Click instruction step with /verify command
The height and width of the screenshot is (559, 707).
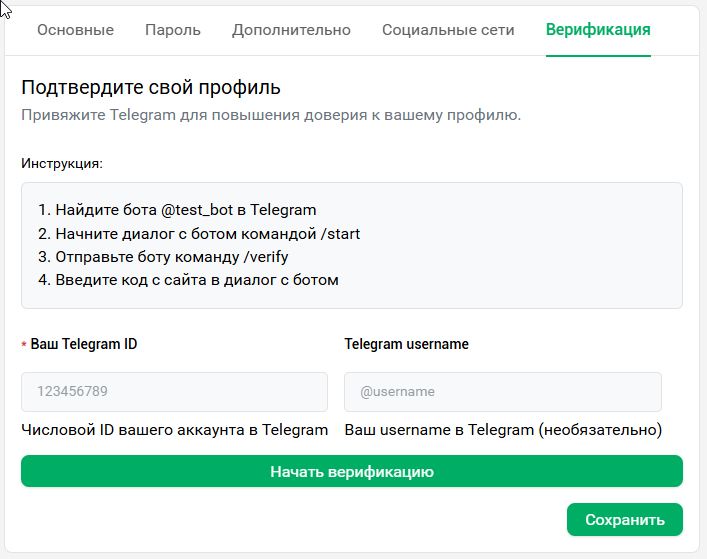pos(163,257)
